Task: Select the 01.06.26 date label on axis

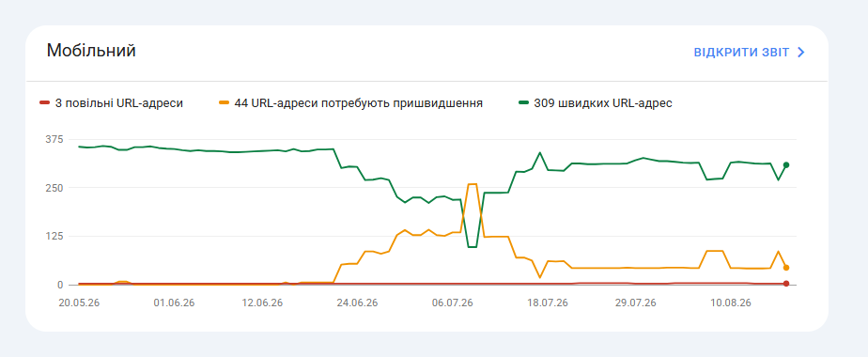Action: (174, 303)
